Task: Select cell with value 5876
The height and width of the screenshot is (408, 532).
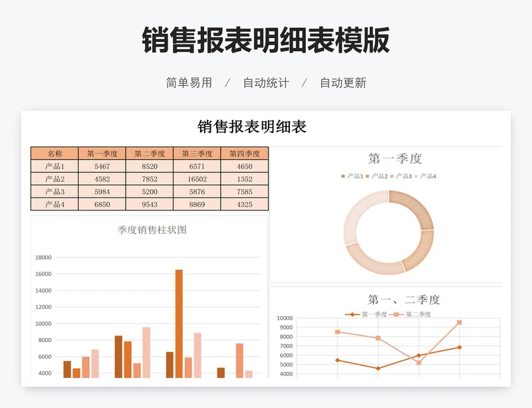Action: pyautogui.click(x=197, y=192)
